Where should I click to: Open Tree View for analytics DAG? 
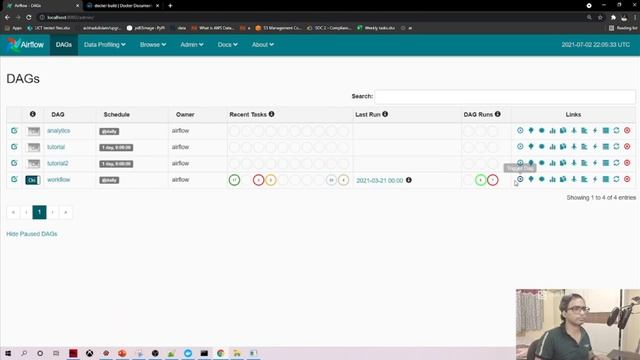click(x=531, y=131)
